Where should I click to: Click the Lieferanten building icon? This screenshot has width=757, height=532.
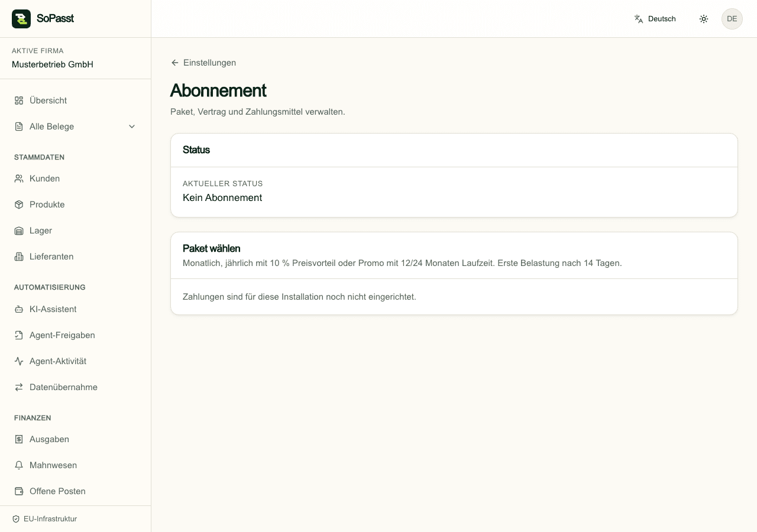click(x=19, y=257)
